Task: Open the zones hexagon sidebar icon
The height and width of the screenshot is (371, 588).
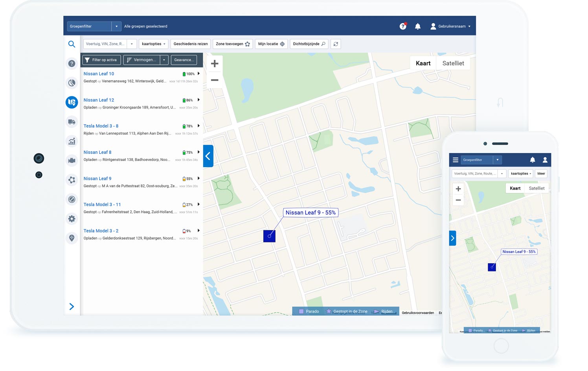Action: coord(72,180)
